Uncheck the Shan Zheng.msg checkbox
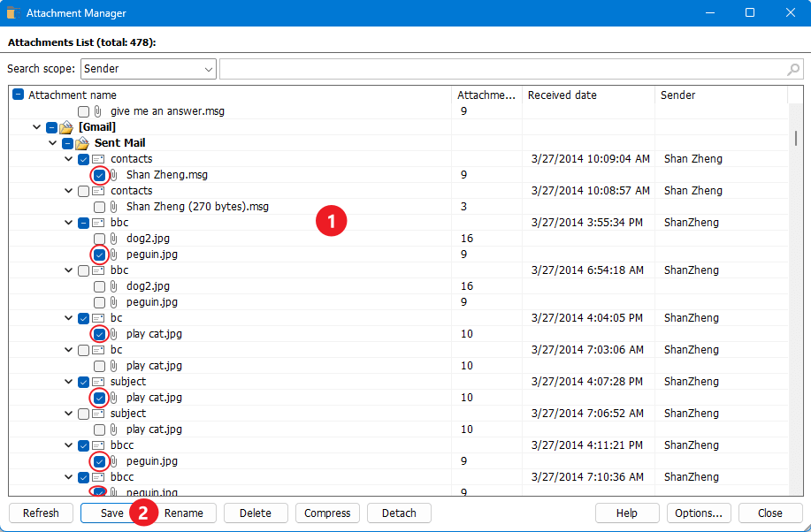Image resolution: width=811 pixels, height=532 pixels. point(99,174)
